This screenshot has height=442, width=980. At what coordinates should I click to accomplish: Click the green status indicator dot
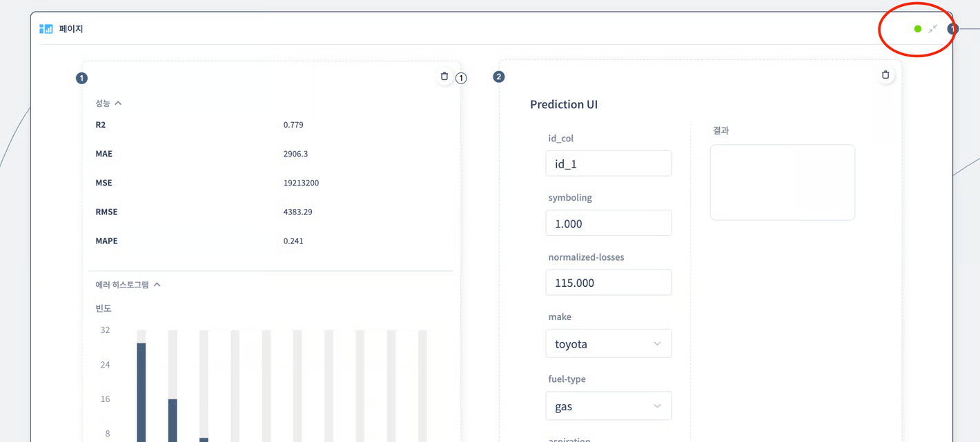tap(917, 29)
